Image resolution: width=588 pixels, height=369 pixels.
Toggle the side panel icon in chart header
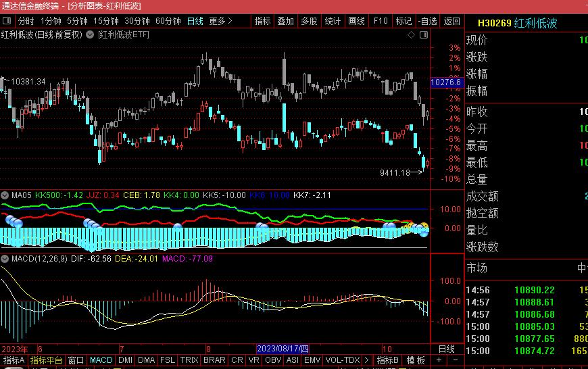424,35
